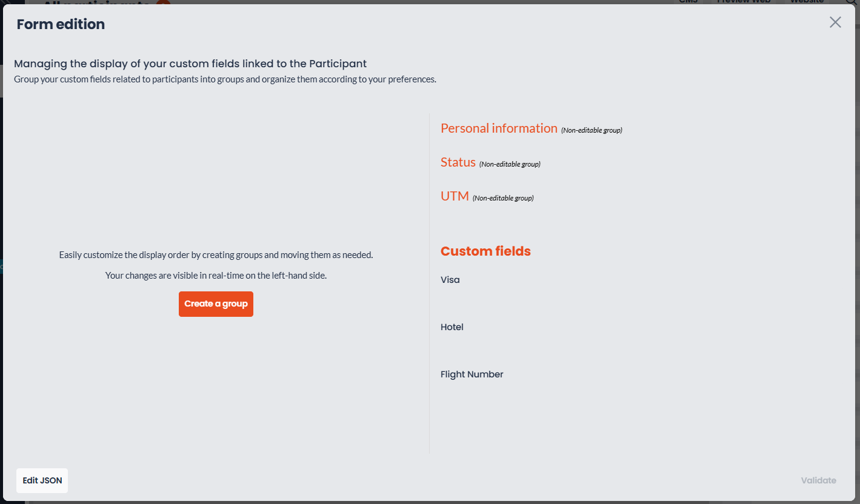This screenshot has width=860, height=504.
Task: Click the Managing the display heading text
Action: point(190,64)
